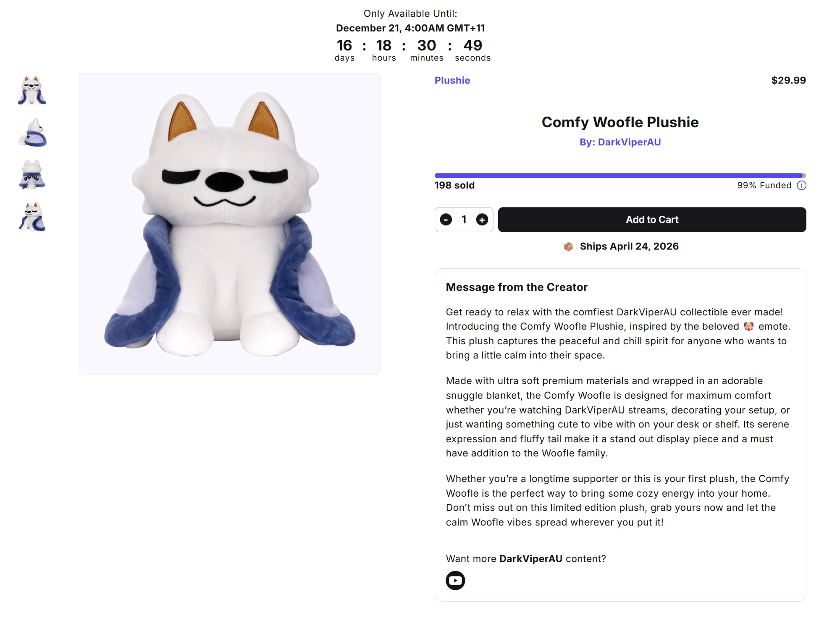Add the Comfy Woofle Plushie to cart
The image size is (840, 618).
click(x=652, y=220)
